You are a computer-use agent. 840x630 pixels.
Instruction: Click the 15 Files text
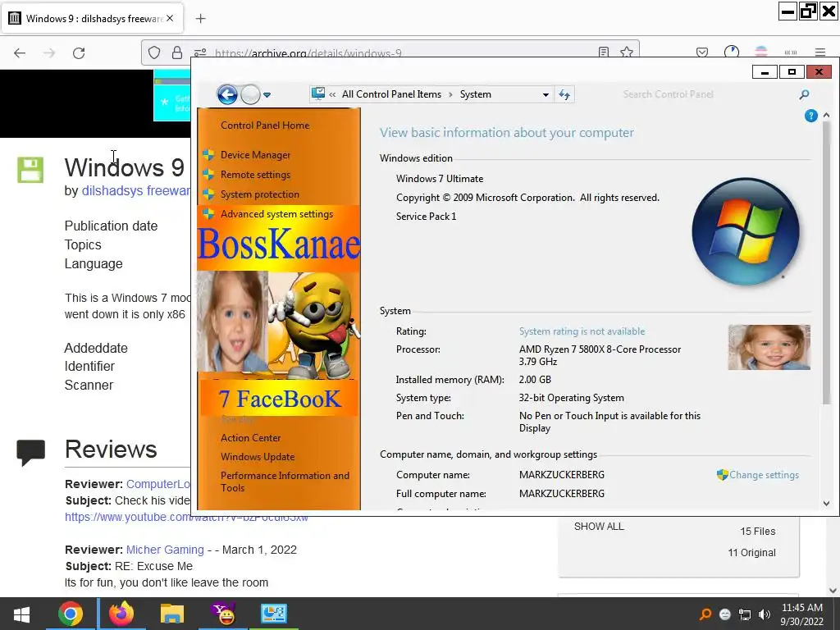757,532
